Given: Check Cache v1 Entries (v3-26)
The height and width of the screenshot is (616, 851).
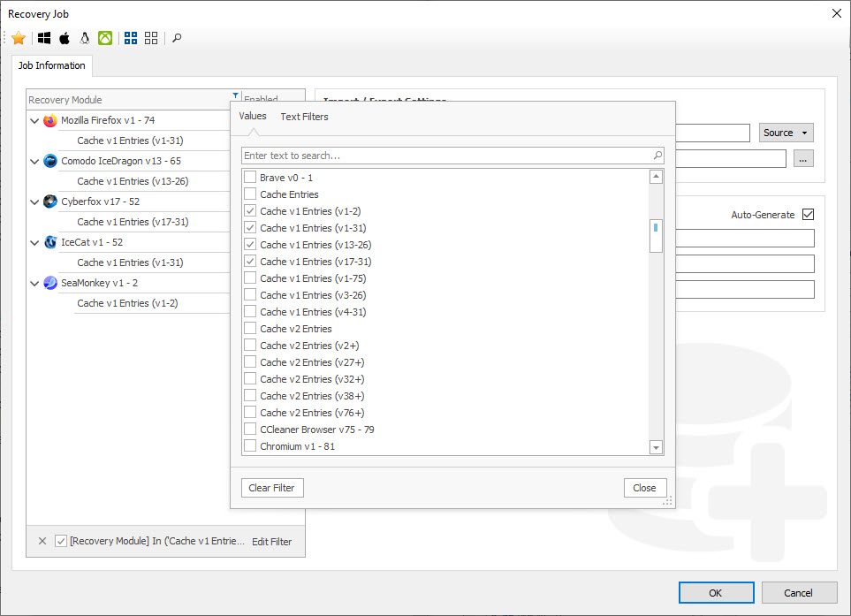Looking at the screenshot, I should (x=250, y=295).
